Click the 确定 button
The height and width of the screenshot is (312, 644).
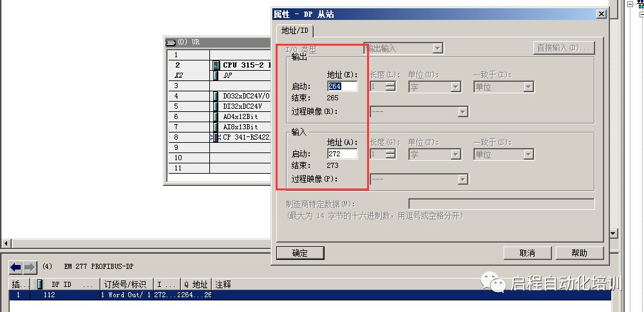click(300, 253)
